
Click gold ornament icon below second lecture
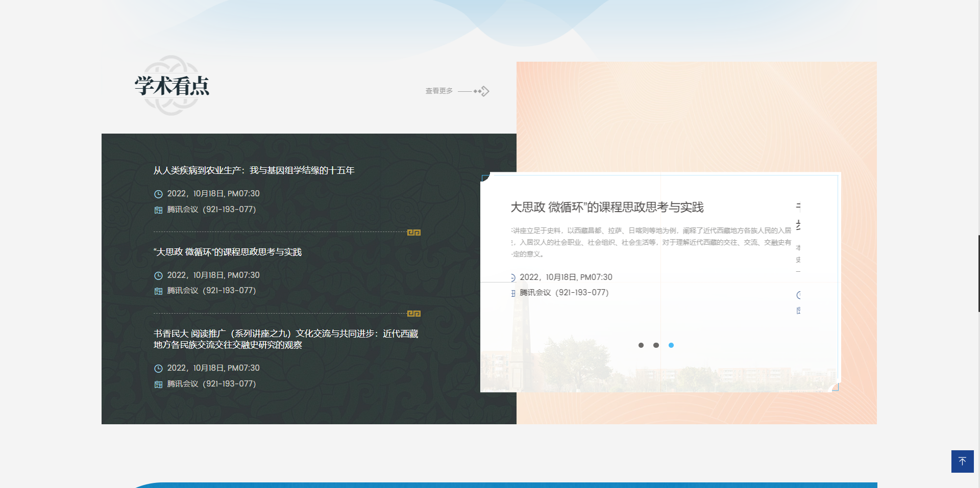pos(414,314)
